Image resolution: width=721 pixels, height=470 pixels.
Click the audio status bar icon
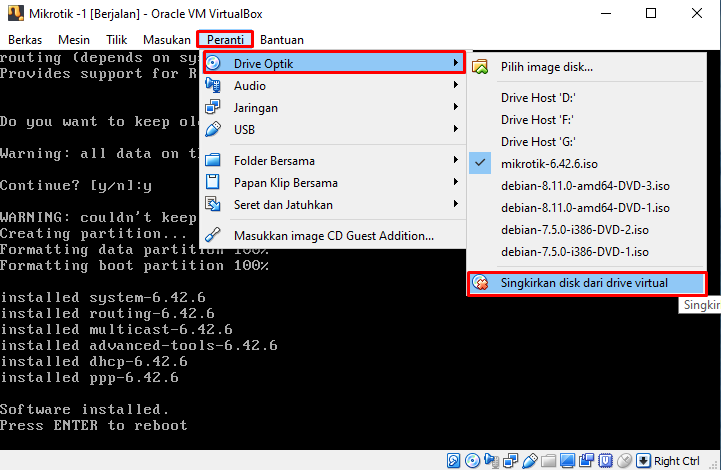point(492,460)
